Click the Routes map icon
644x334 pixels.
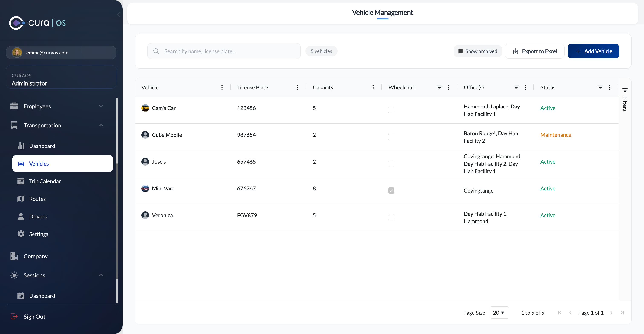tap(21, 199)
